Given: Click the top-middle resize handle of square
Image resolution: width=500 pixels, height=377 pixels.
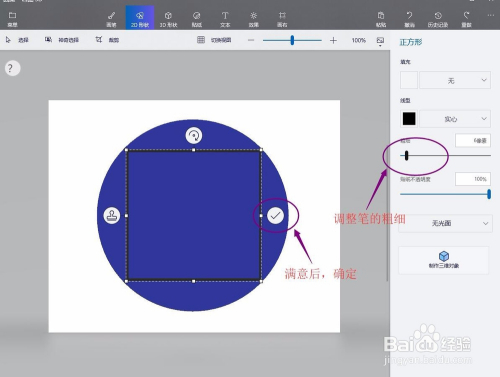Looking at the screenshot, I should [194, 150].
